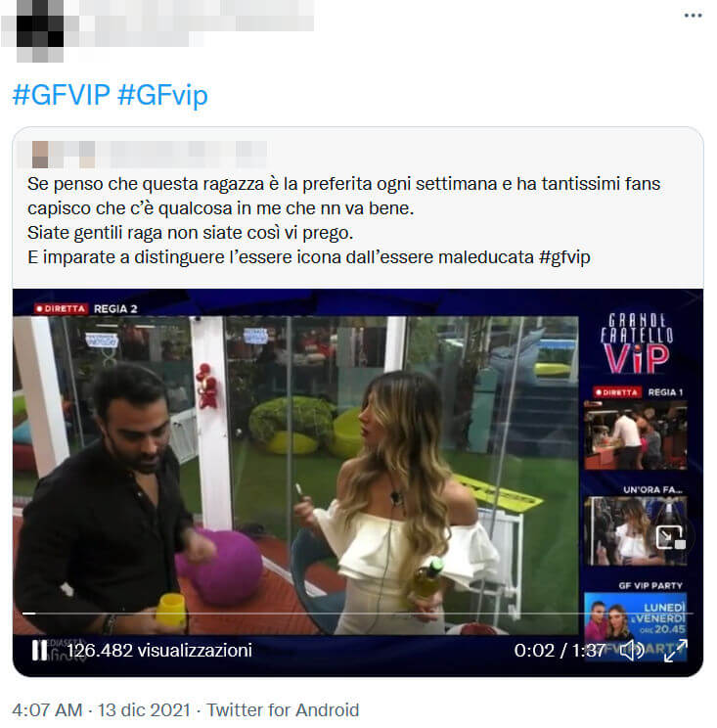Open the tweet timestamp 4:07 AM link

47,709
